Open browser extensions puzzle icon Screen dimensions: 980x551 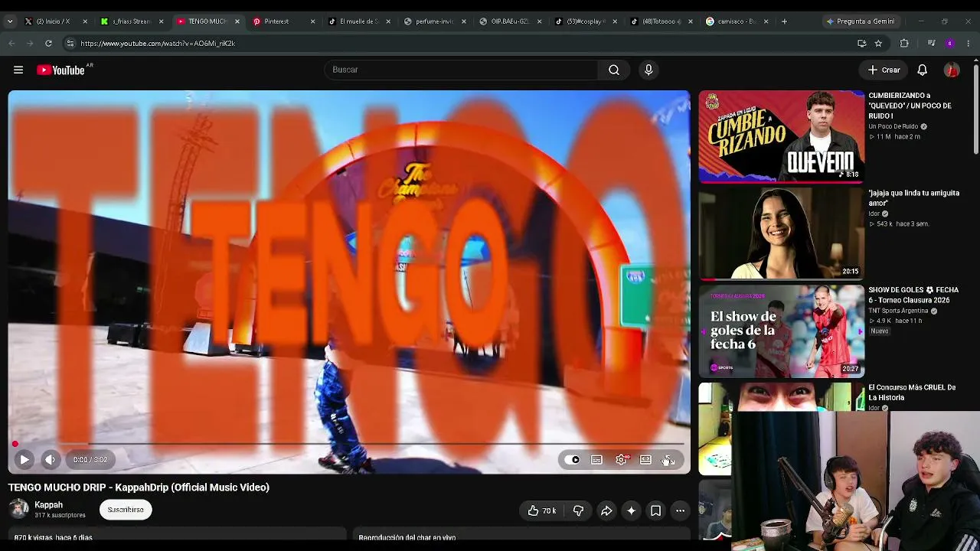904,44
